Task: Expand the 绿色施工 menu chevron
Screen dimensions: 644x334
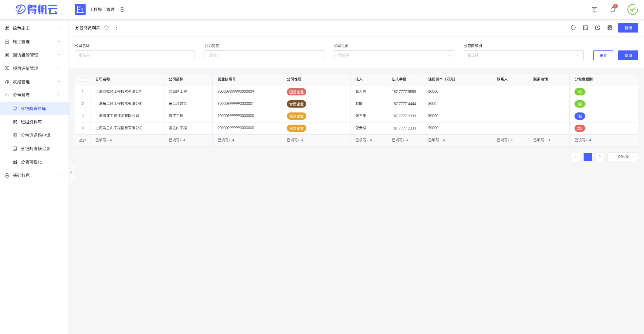Action: coord(59,28)
